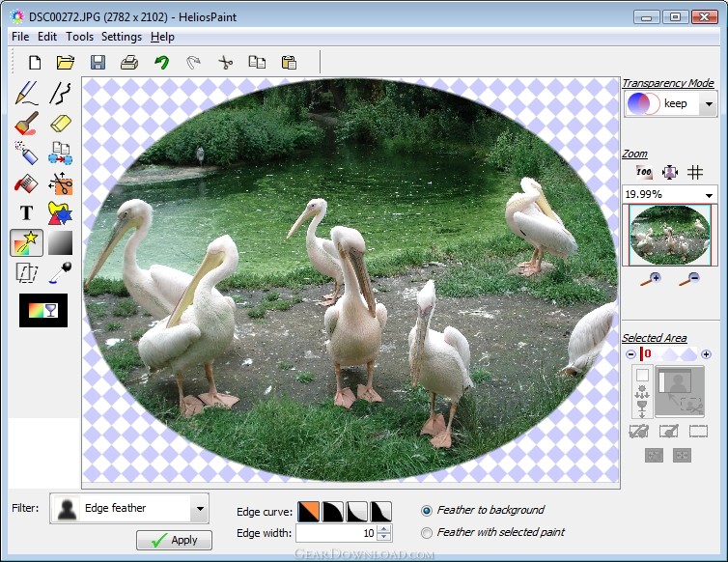
Task: Click the rectangle selection outline icon
Action: point(698,432)
